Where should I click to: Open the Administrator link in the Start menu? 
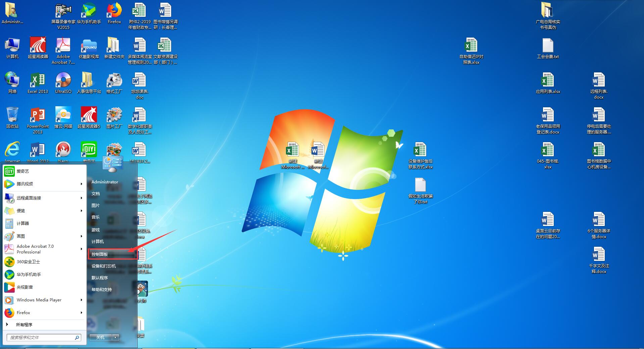112,182
